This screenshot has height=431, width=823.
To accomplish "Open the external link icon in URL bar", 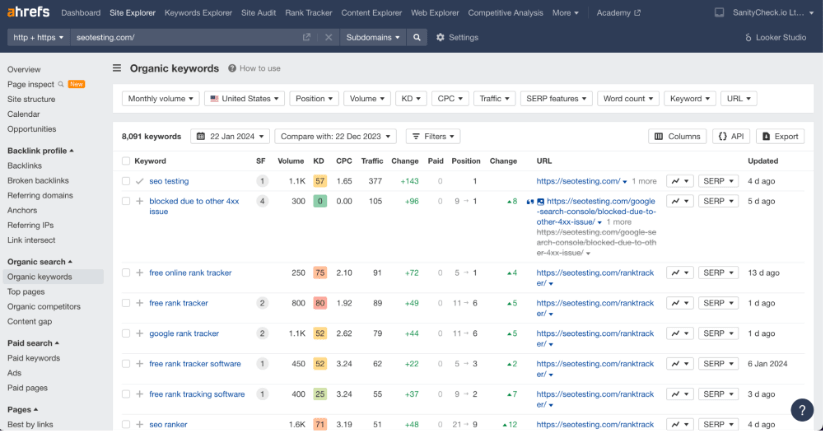I will 307,37.
